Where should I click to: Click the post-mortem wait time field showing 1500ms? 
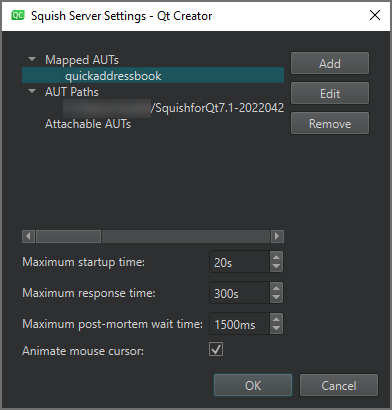tap(240, 324)
